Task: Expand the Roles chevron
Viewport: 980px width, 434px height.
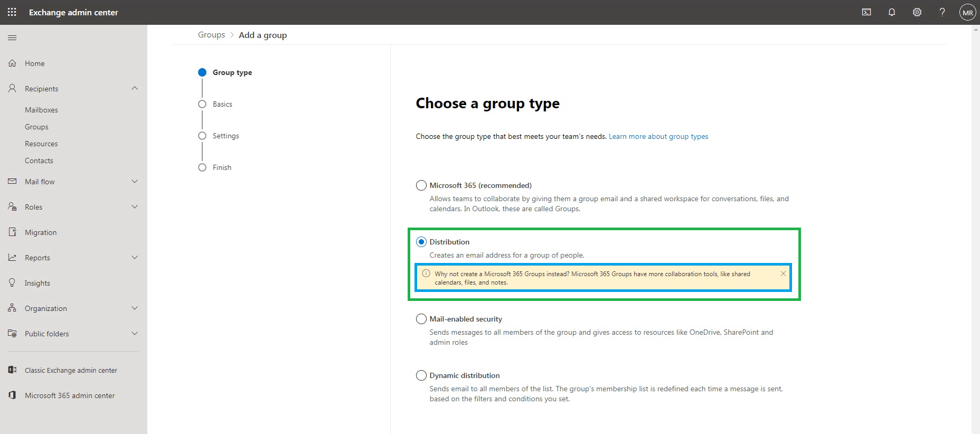Action: 135,206
